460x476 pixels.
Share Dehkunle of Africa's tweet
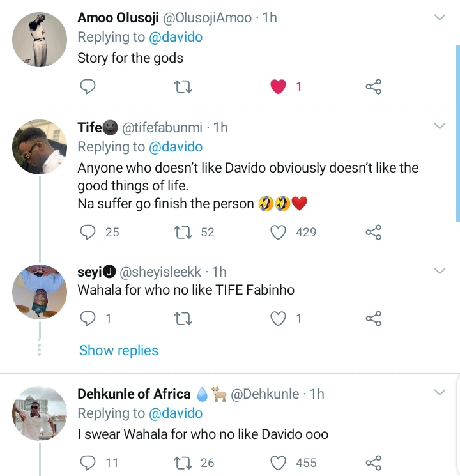point(373,463)
